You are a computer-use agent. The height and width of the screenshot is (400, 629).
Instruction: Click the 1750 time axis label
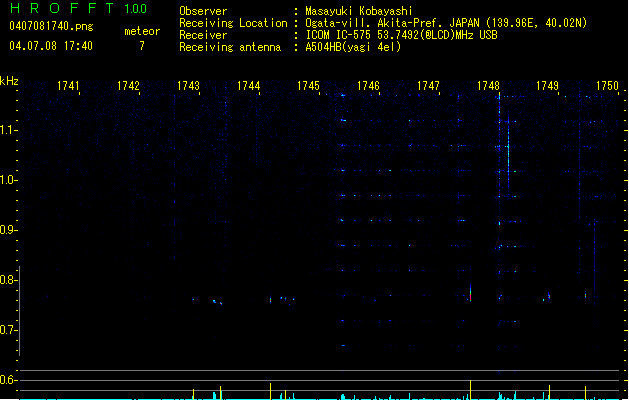coord(607,86)
